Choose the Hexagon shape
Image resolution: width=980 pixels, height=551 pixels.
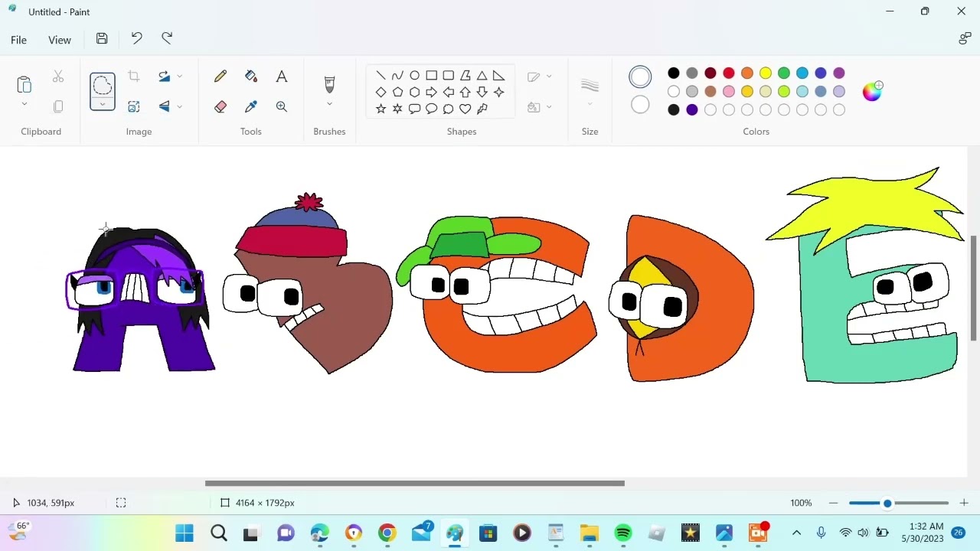click(x=414, y=92)
